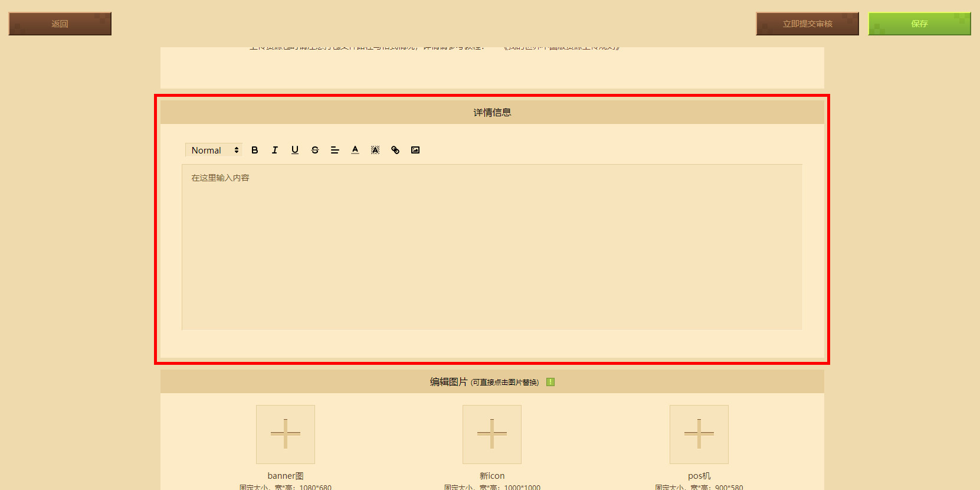Click the 返回 back button
Image resolution: width=980 pixels, height=490 pixels.
click(x=60, y=24)
